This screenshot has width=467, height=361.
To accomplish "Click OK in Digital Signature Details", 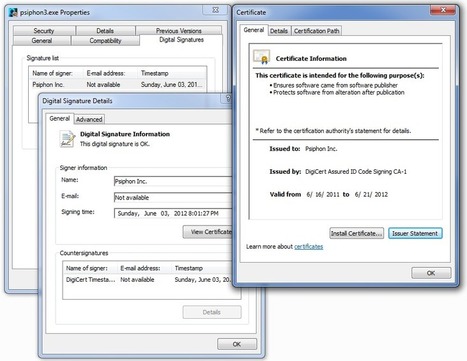I will tap(237, 344).
